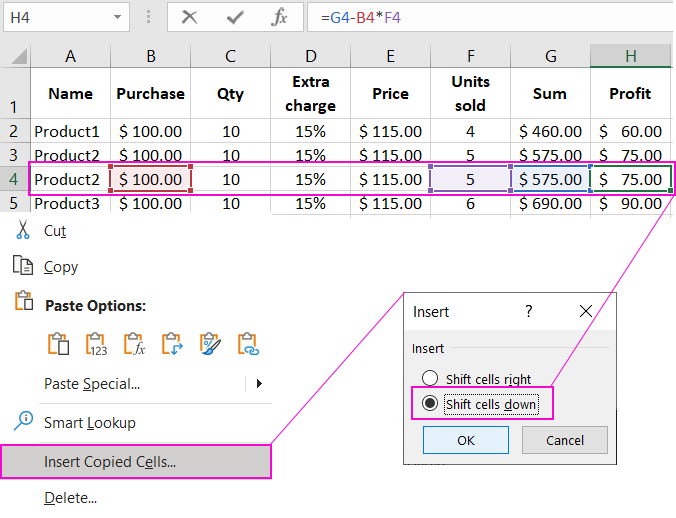676x518 pixels.
Task: Click the Copy icon in context menu
Action: point(23,267)
